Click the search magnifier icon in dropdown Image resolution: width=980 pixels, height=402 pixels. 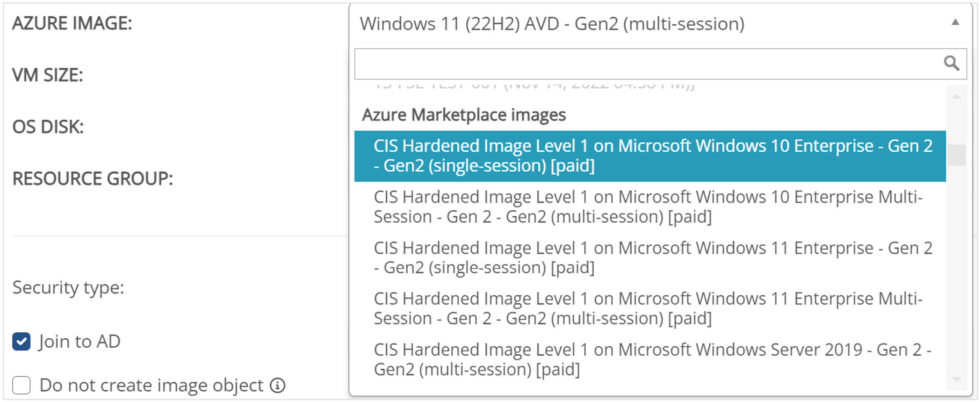tap(951, 63)
